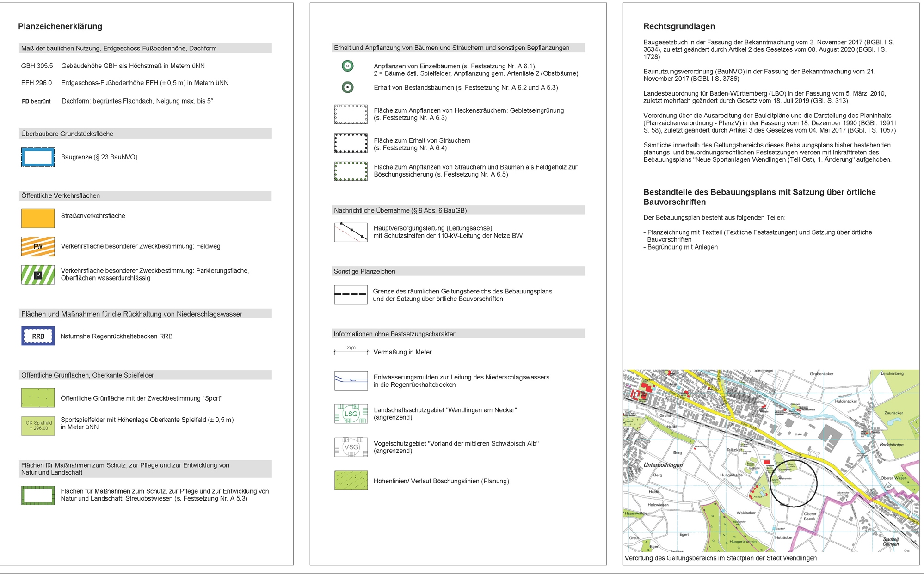Click the RRB Regenrückhaltebecken symbol
Screen dimensions: 924x574
point(38,336)
